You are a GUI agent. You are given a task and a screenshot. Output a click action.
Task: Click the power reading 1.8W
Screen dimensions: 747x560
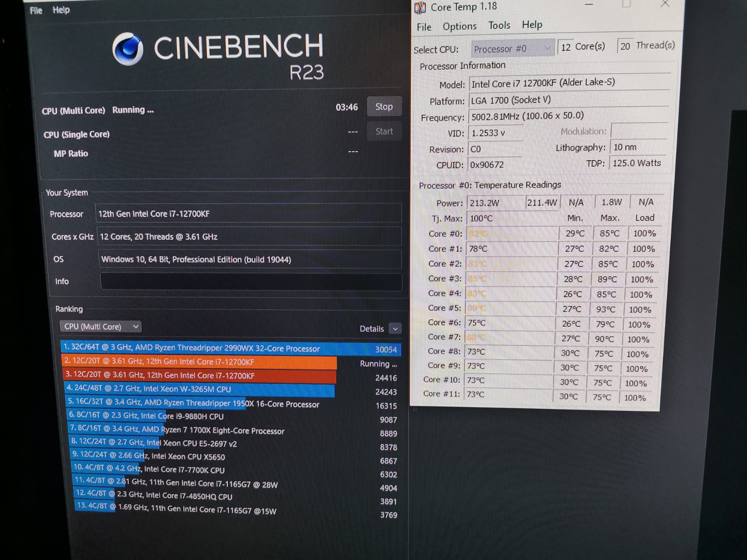[612, 202]
